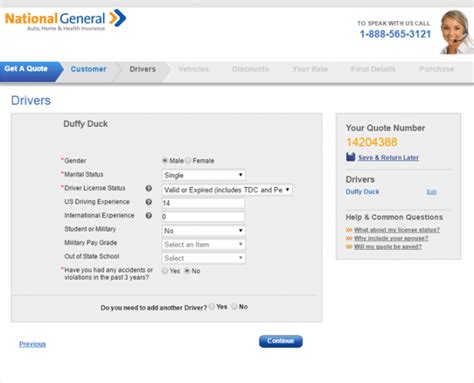
Task: Open 'What about my license status?' link
Action: coord(397,230)
